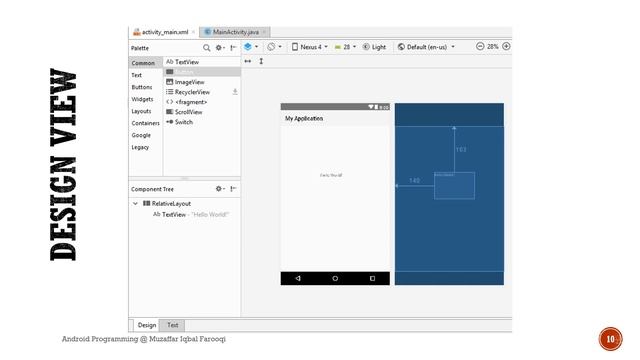The height and width of the screenshot is (360, 640).
Task: Click the 28% zoom level text
Action: pyautogui.click(x=493, y=47)
